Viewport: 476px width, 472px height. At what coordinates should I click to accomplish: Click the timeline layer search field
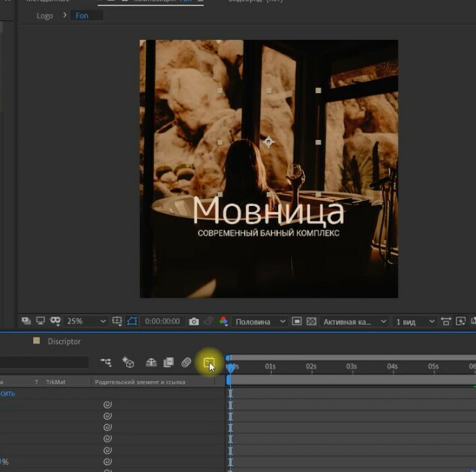44,362
